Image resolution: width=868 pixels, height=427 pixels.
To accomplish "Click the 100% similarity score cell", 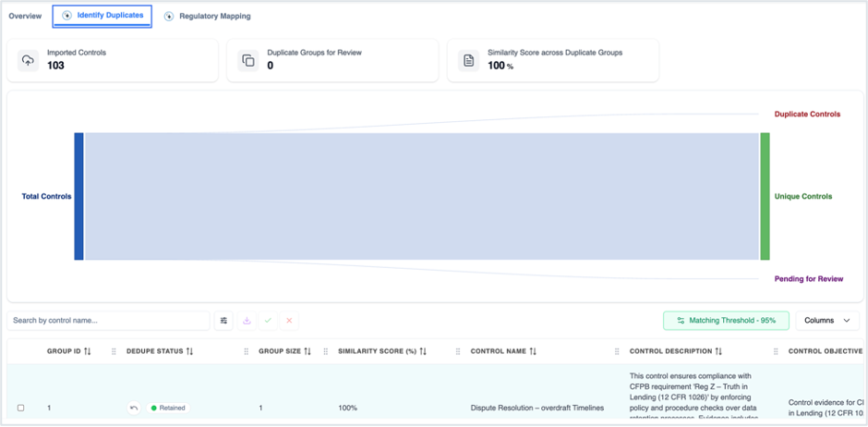I will pyautogui.click(x=347, y=409).
